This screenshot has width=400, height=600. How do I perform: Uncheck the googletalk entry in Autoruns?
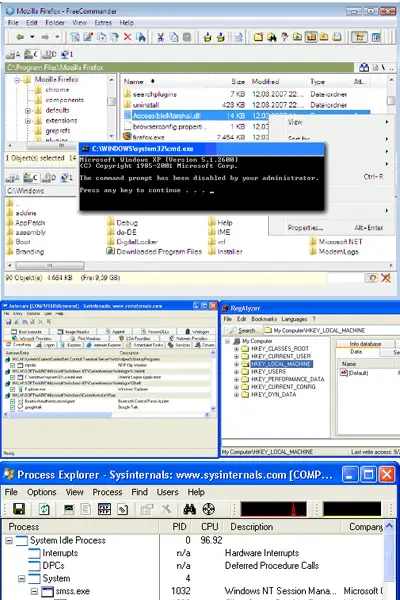coord(13,408)
